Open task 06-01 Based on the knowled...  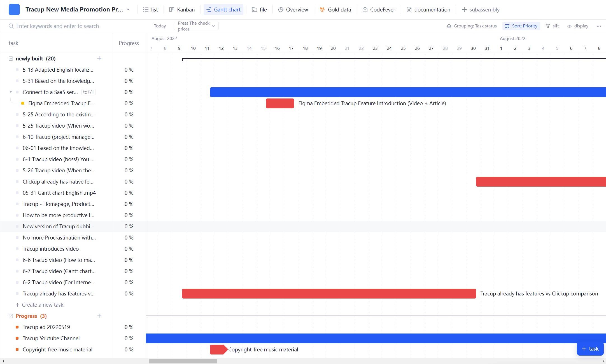click(58, 148)
